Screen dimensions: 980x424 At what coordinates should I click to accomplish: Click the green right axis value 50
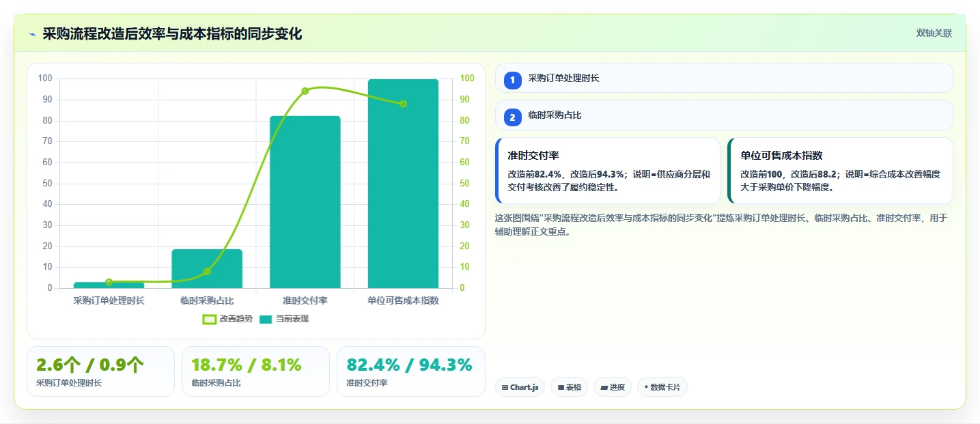[x=464, y=183]
